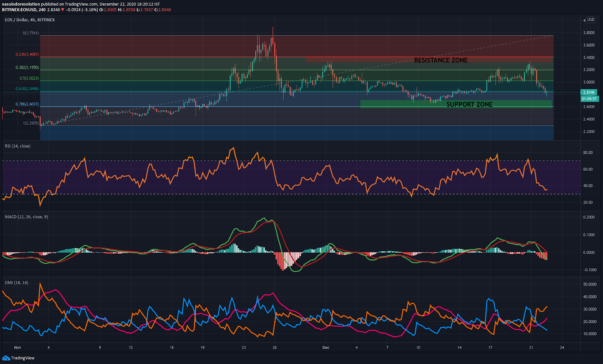Open the USD currency selector on price axis
This screenshot has height=364, width=603.
click(591, 20)
